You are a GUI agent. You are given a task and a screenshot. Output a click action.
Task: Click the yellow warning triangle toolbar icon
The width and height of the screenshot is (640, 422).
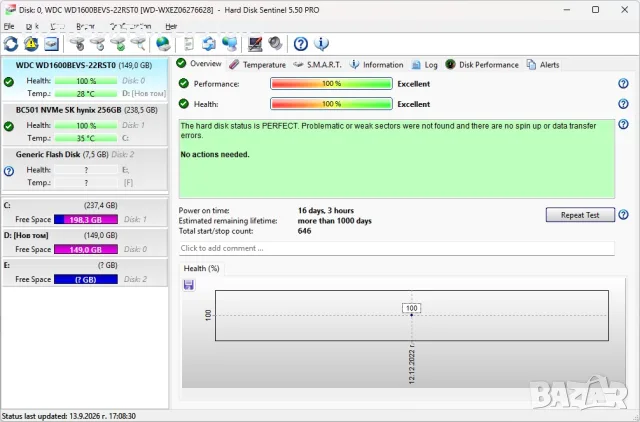tap(31, 44)
